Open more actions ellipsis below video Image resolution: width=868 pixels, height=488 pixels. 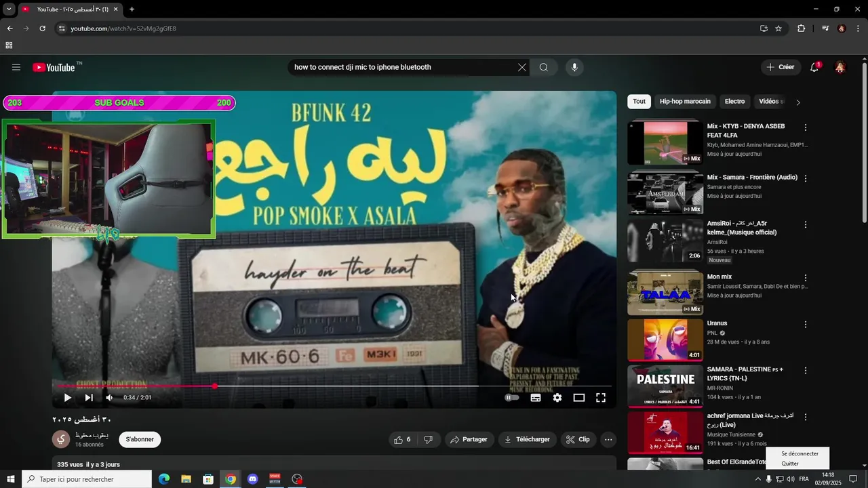[x=608, y=439]
